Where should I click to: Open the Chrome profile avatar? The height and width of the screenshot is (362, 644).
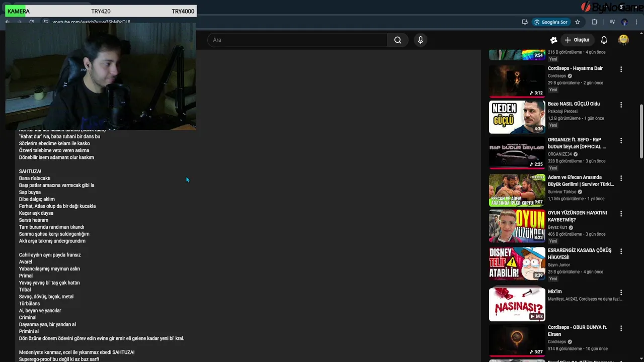(x=624, y=22)
